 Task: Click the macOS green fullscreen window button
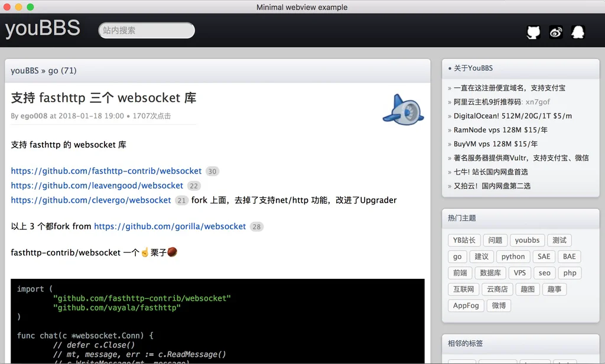(x=30, y=7)
